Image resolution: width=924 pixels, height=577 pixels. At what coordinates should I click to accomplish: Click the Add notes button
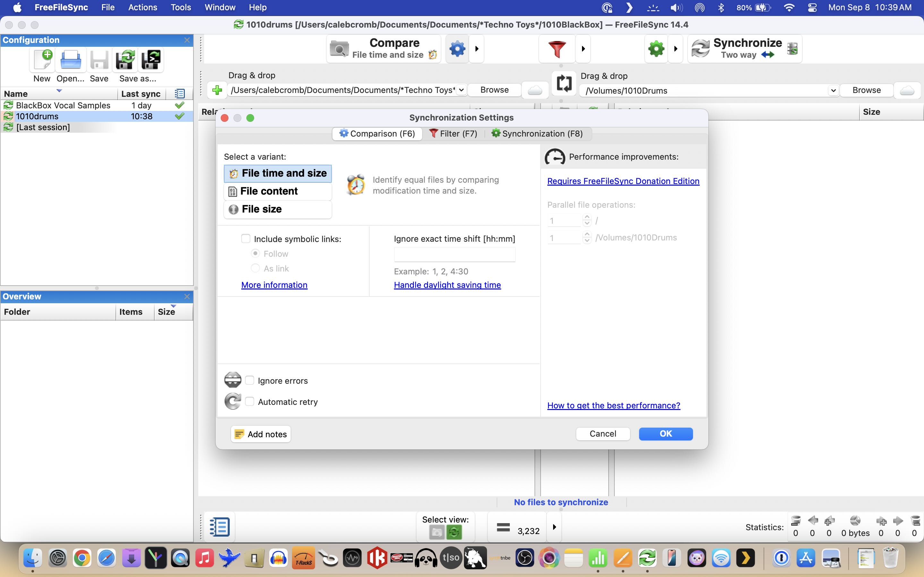[x=261, y=434]
